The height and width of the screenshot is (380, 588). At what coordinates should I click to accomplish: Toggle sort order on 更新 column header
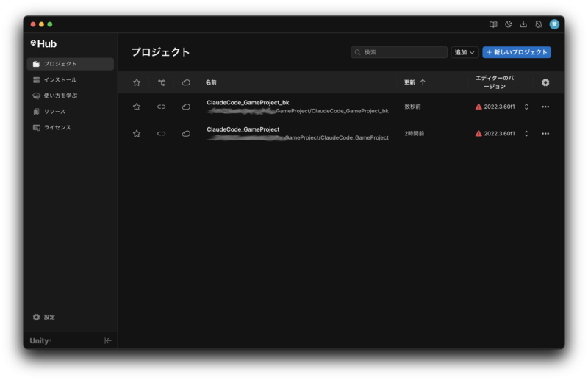415,82
